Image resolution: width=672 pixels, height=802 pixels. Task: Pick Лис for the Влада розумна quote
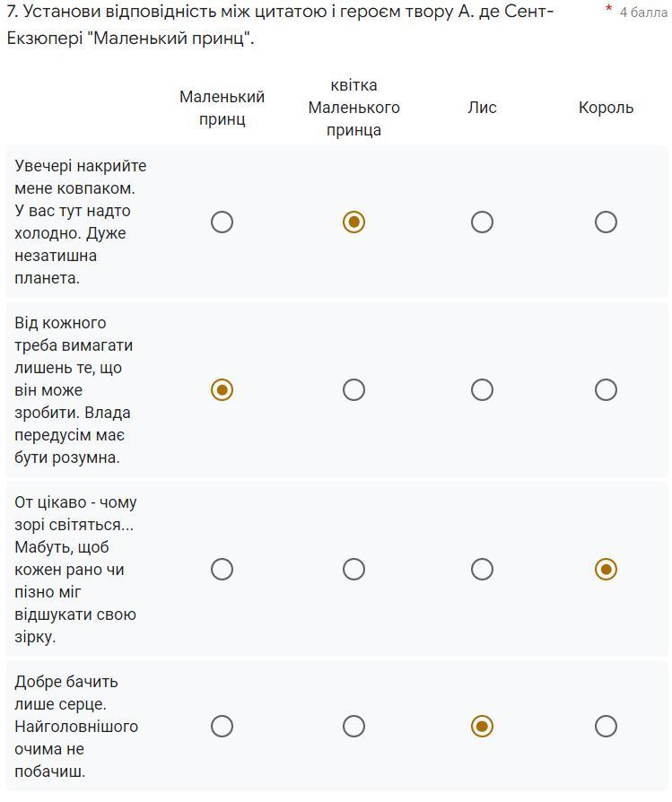click(482, 389)
